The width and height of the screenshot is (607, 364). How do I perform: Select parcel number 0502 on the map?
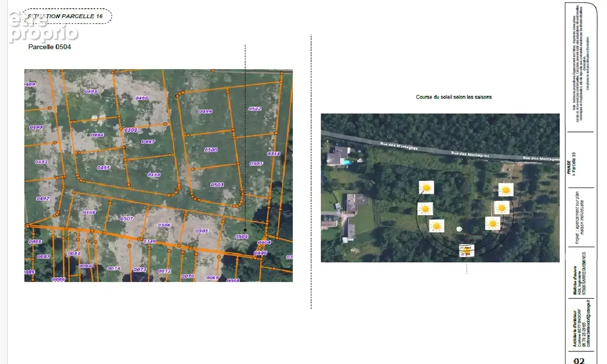255,109
